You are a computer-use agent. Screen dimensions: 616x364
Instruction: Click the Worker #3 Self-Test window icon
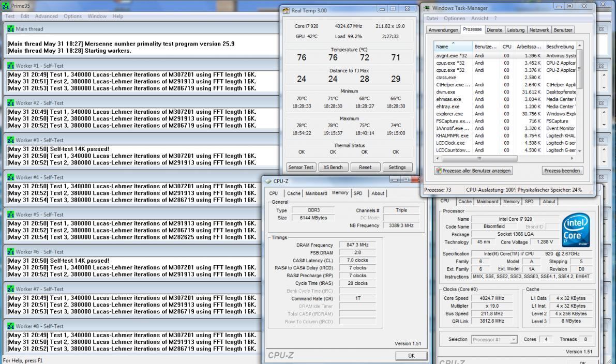click(x=10, y=140)
